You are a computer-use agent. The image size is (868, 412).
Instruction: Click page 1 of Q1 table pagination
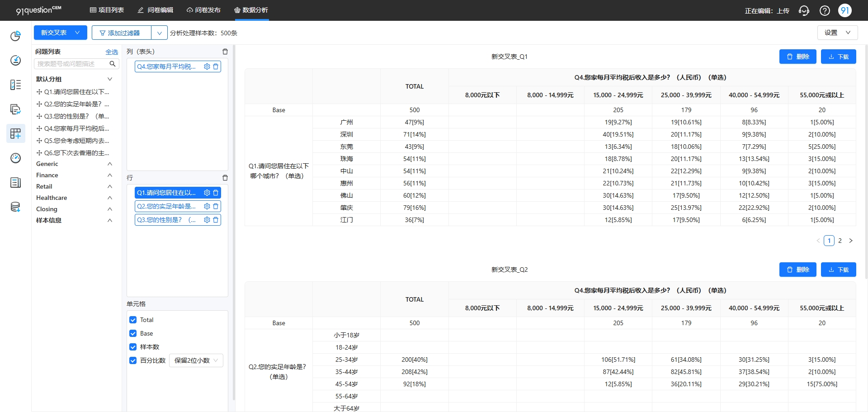pos(829,241)
